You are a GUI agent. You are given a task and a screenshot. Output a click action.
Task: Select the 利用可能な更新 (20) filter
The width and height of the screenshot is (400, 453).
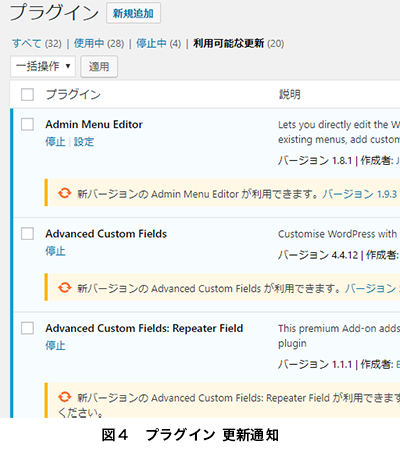pos(239,43)
